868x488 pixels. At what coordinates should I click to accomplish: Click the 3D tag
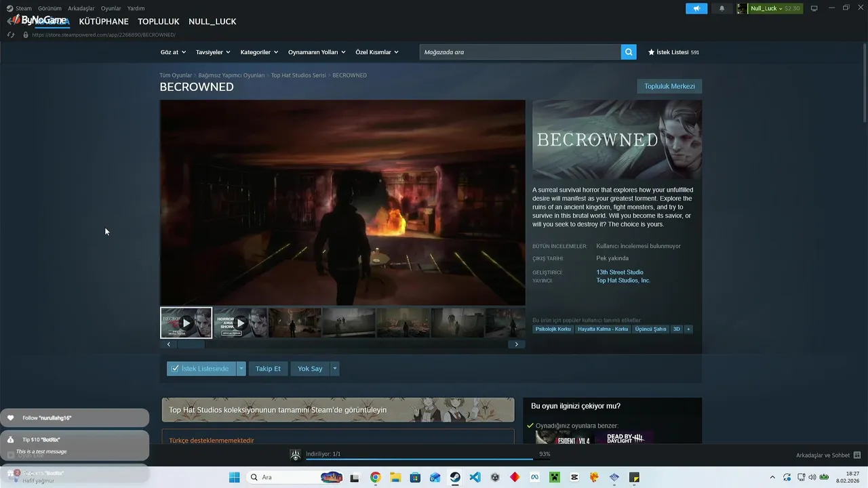click(676, 329)
